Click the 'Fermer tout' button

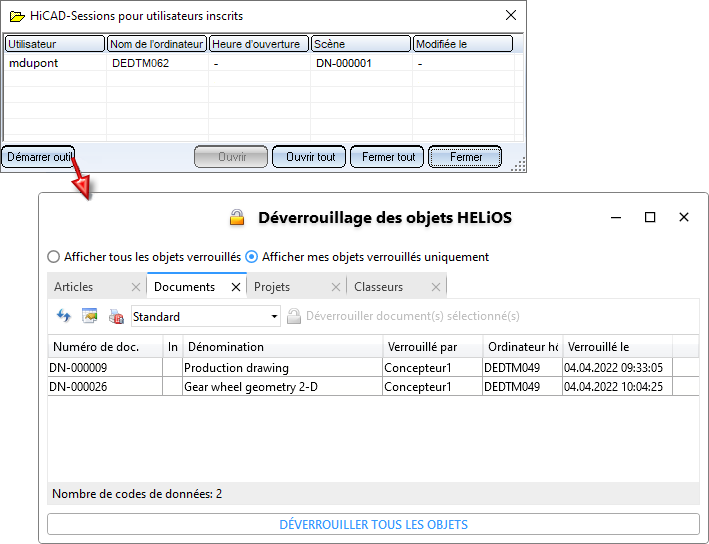[387, 157]
